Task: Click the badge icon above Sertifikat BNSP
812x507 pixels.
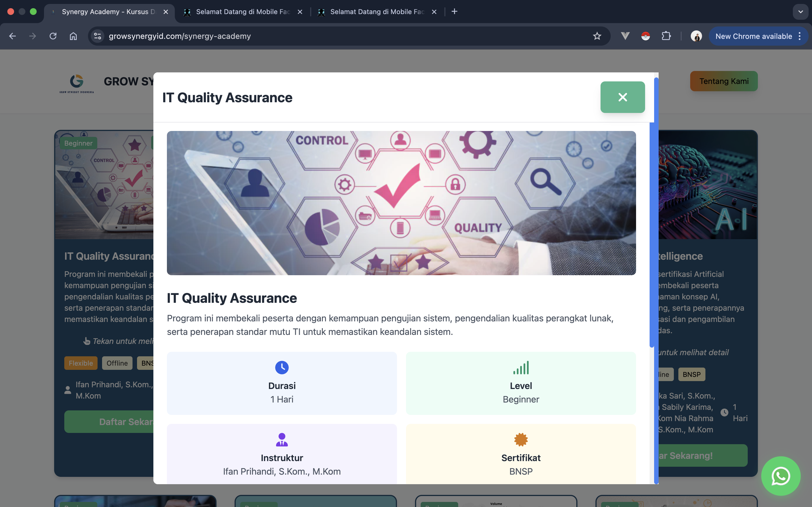Action: pos(521,439)
